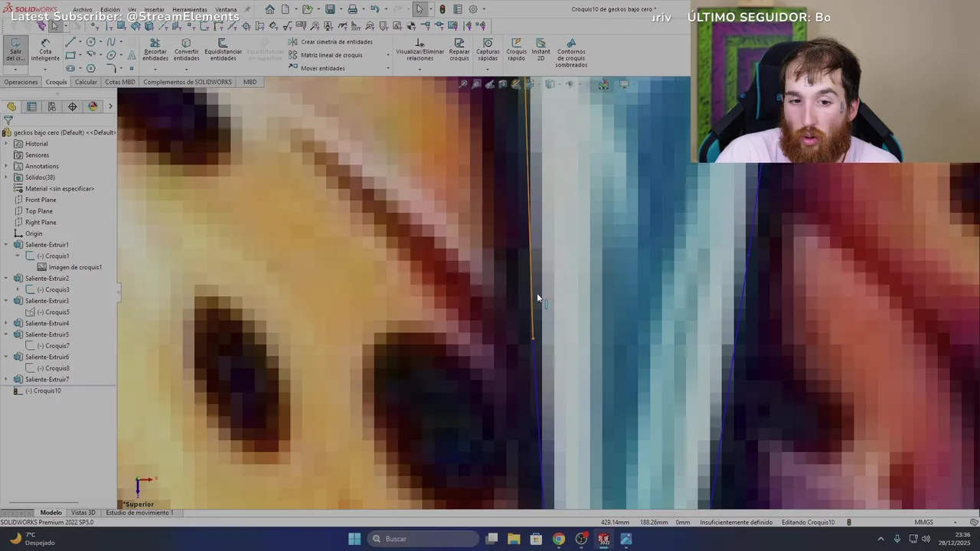Click Rebuild traffic light icon
980x551 pixels.
tap(443, 9)
